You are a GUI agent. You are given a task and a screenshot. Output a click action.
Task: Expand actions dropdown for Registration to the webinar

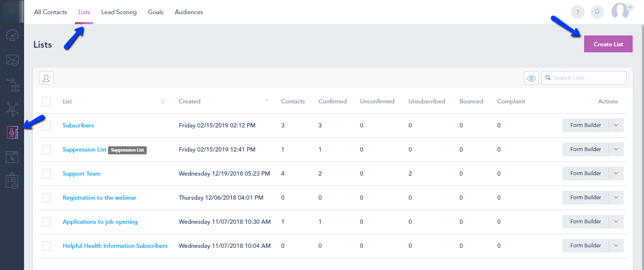616,197
